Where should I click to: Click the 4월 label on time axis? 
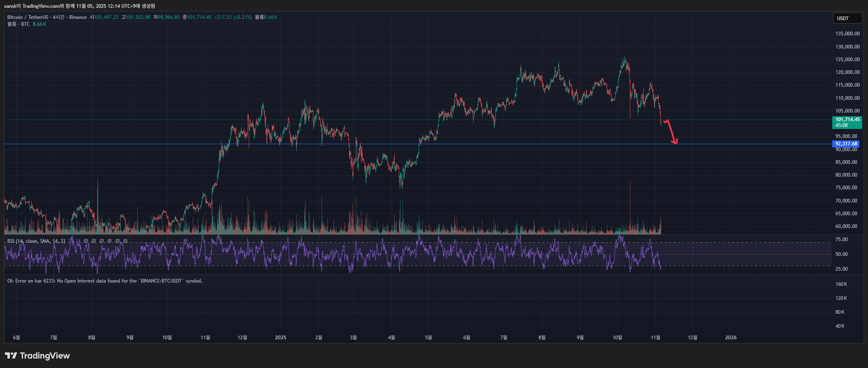391,338
